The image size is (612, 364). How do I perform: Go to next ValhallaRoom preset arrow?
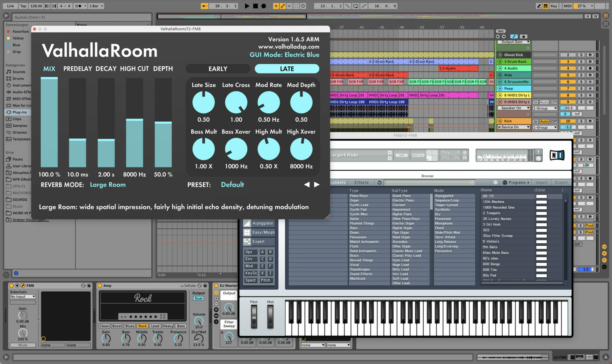(x=317, y=185)
